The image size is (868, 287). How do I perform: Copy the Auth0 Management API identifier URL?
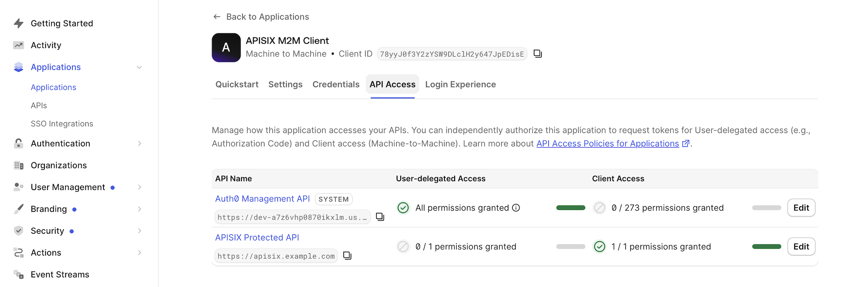[380, 217]
